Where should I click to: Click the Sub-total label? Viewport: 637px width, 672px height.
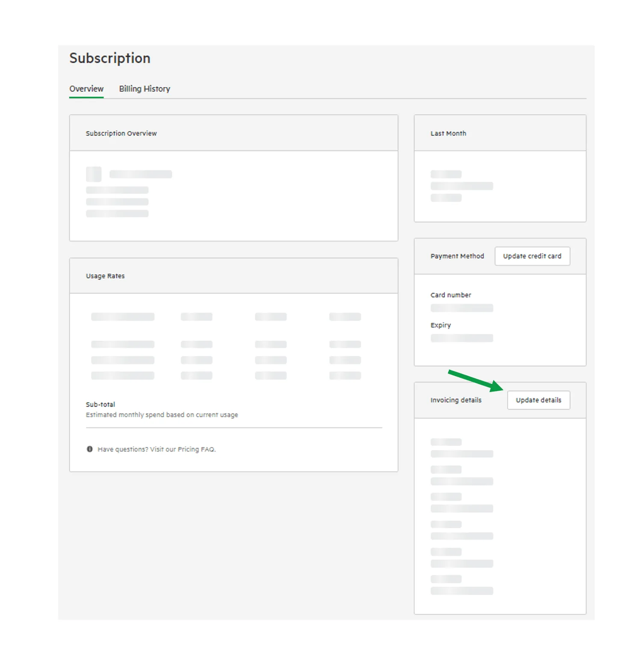pos(100,404)
